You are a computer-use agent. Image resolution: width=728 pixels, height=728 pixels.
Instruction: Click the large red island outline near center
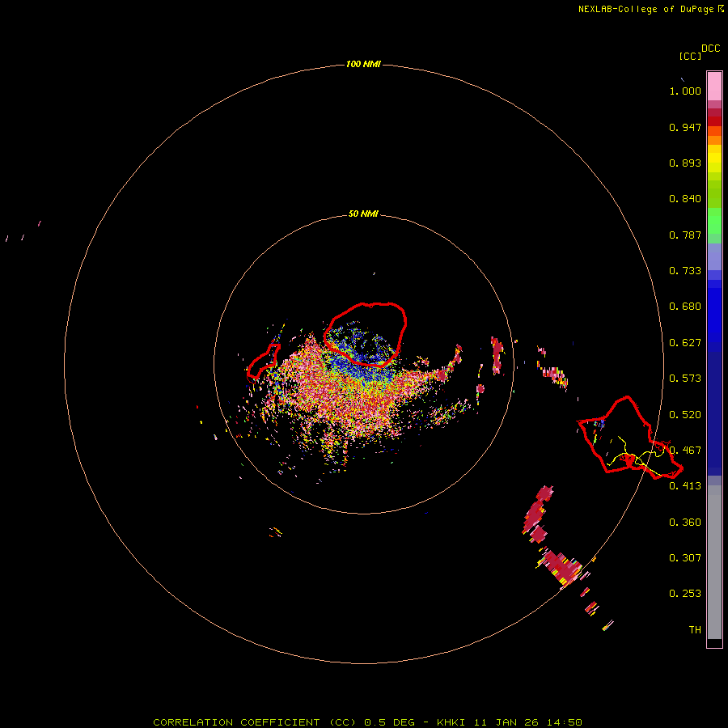click(366, 335)
